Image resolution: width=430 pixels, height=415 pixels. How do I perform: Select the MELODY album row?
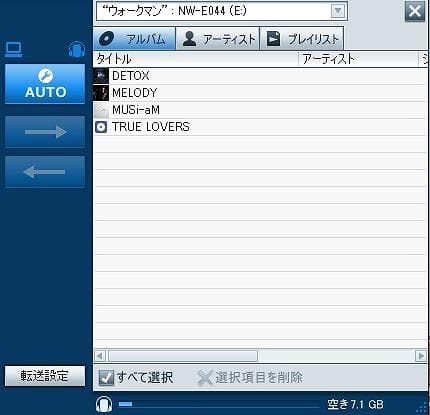(261, 93)
